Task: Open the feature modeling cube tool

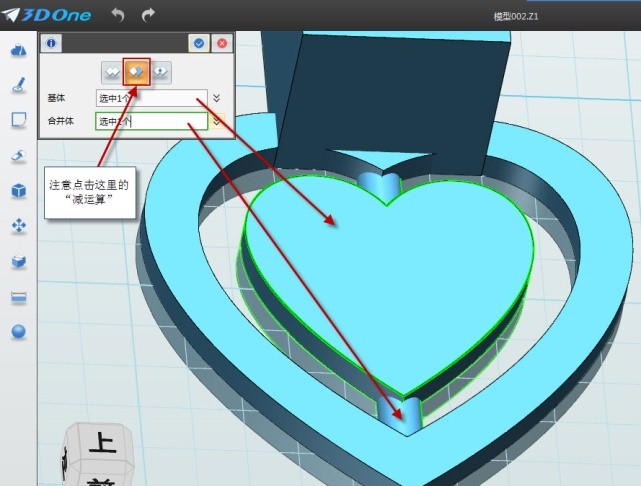Action: (x=18, y=190)
